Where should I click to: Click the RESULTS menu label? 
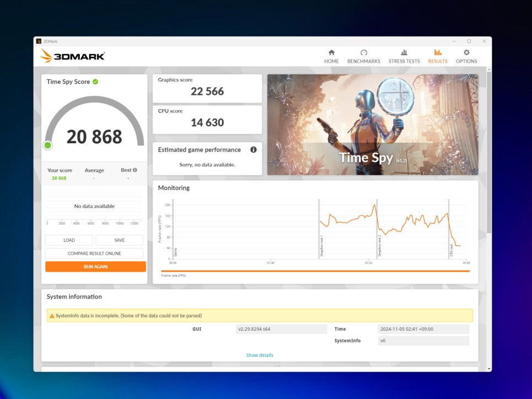(438, 61)
